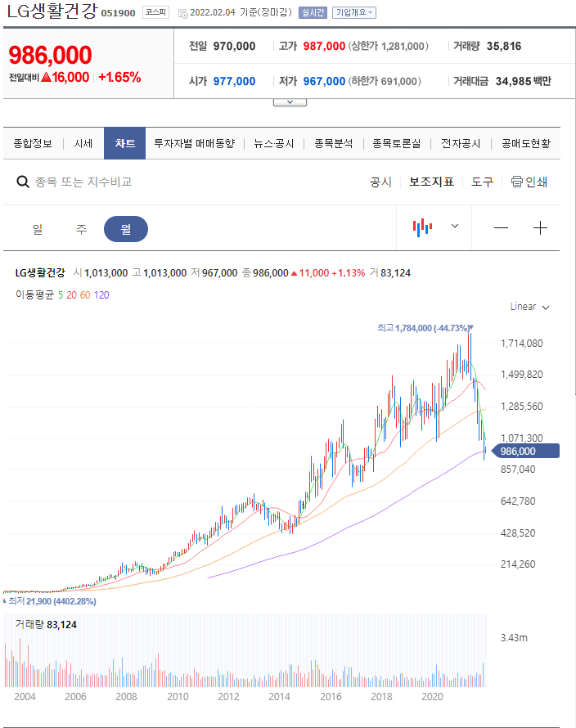Open the 공매도현황 tab

click(x=526, y=143)
